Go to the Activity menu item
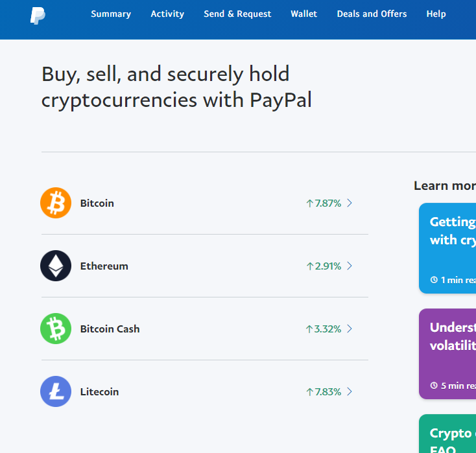476x453 pixels. tap(167, 14)
